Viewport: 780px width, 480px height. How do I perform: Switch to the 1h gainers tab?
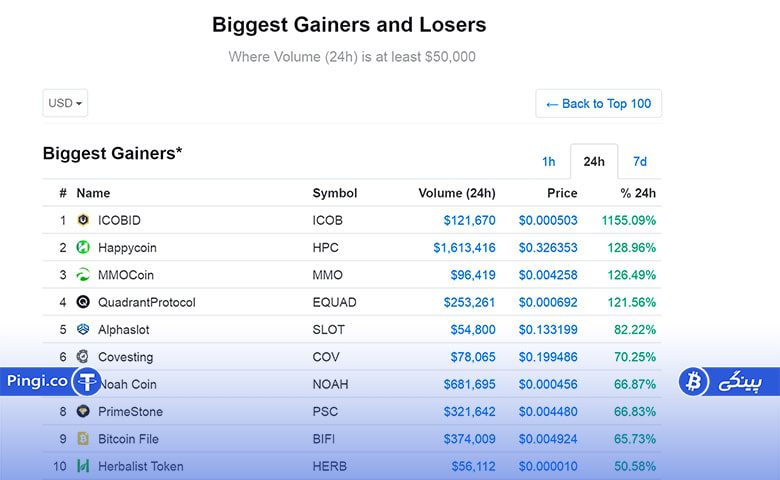click(x=548, y=162)
